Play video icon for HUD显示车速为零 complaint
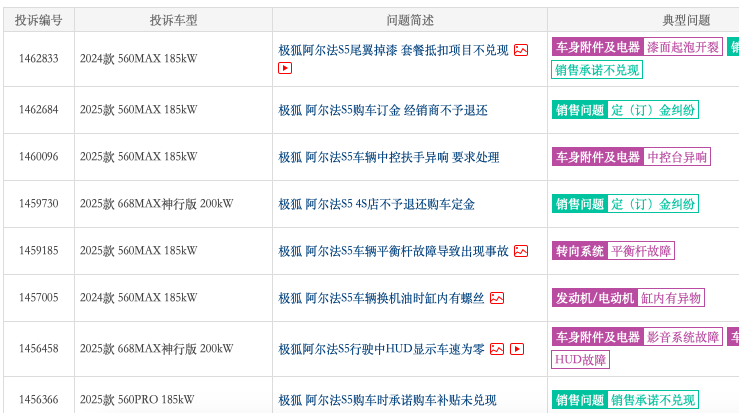 coord(517,349)
